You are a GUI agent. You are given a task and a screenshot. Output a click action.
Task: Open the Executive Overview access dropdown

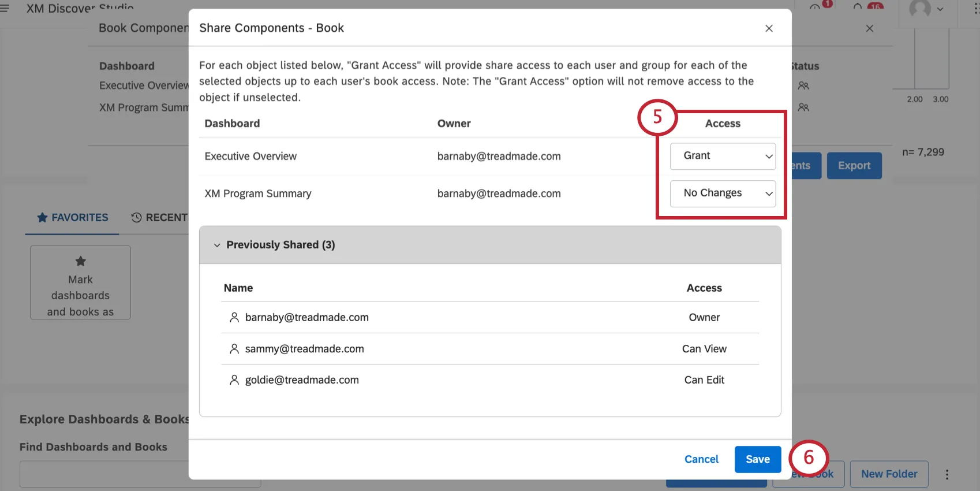(x=723, y=156)
